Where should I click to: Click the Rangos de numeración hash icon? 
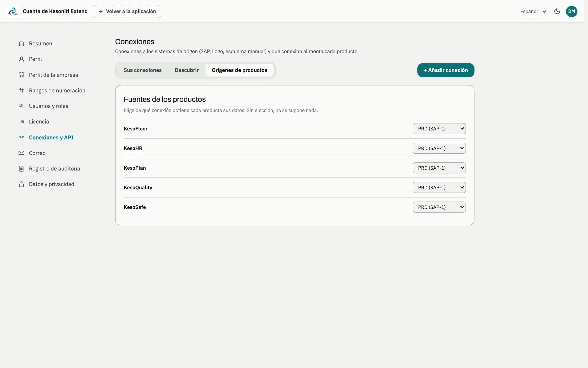point(21,90)
